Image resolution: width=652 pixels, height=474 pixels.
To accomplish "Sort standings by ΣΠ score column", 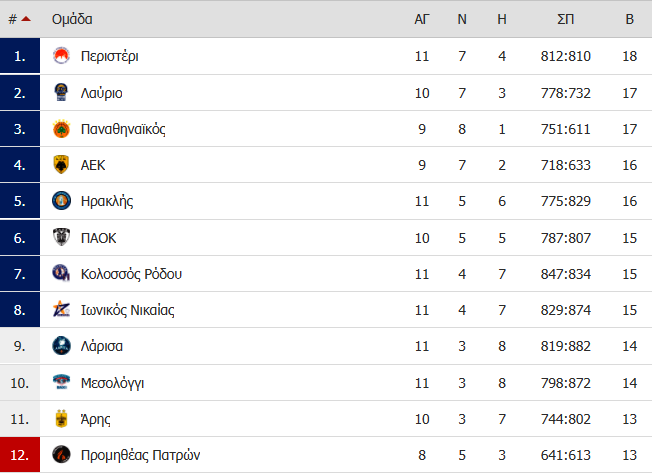I will pos(565,19).
